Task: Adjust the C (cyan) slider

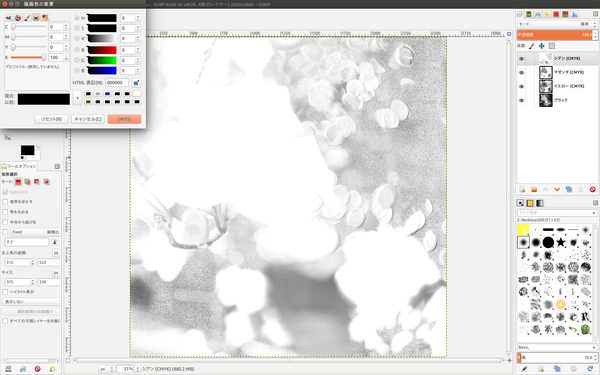Action: coord(28,27)
